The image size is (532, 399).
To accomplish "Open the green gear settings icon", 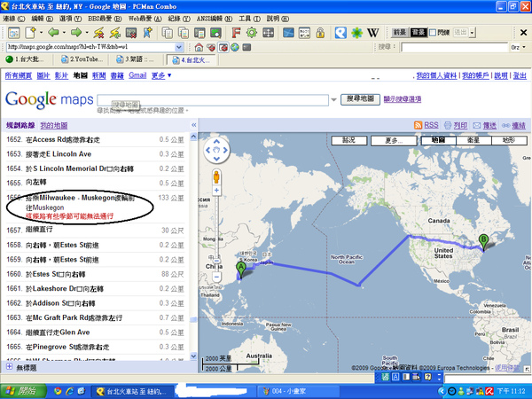I will [x=252, y=33].
